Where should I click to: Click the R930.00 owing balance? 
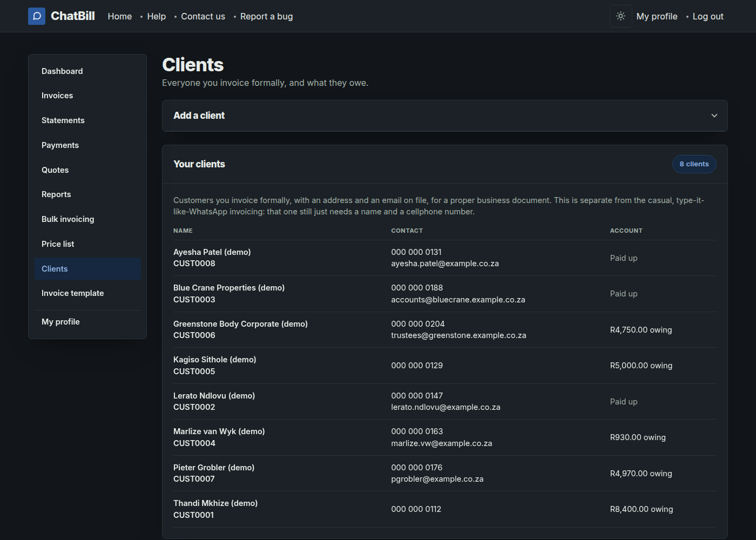coord(638,437)
